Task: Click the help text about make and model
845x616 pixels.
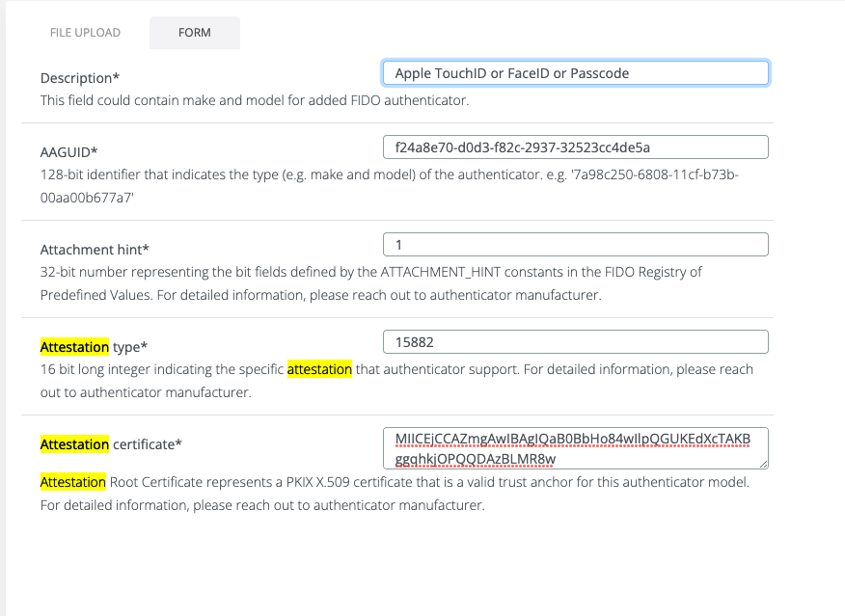Action: pos(255,100)
